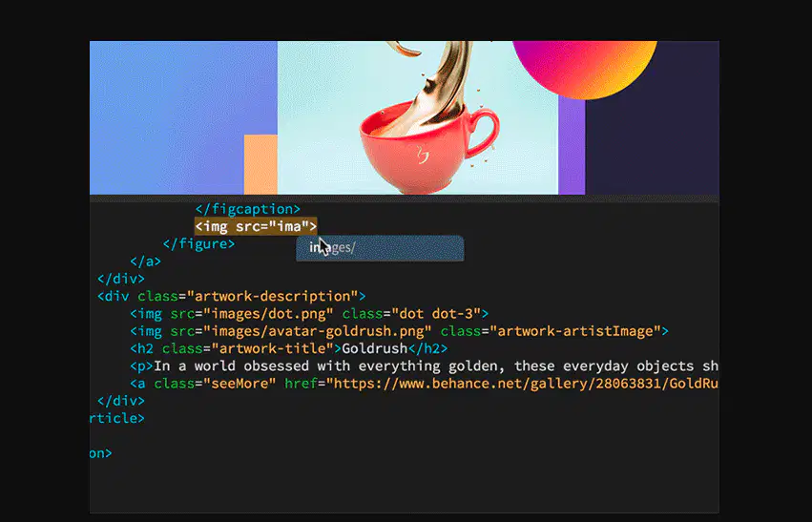The width and height of the screenshot is (812, 522).
Task: Click the closing </a> tag line
Action: click(x=146, y=261)
